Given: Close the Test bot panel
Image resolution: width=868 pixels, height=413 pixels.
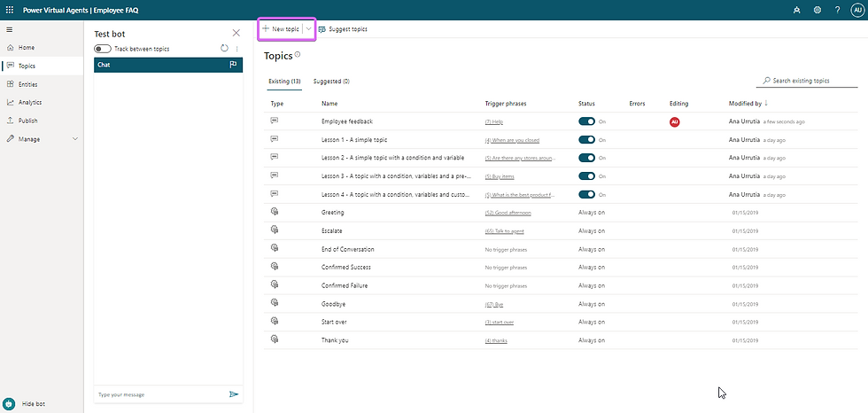Looking at the screenshot, I should click(236, 33).
